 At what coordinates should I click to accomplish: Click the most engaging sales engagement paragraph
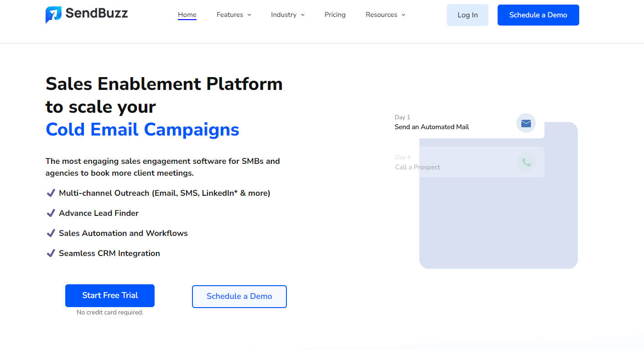163,167
